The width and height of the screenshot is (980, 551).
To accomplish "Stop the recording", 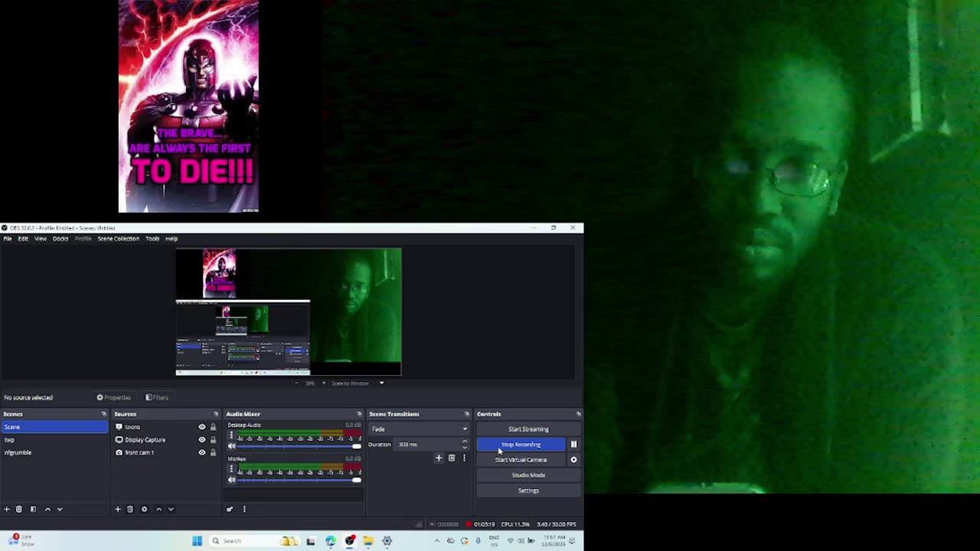I will pyautogui.click(x=521, y=445).
